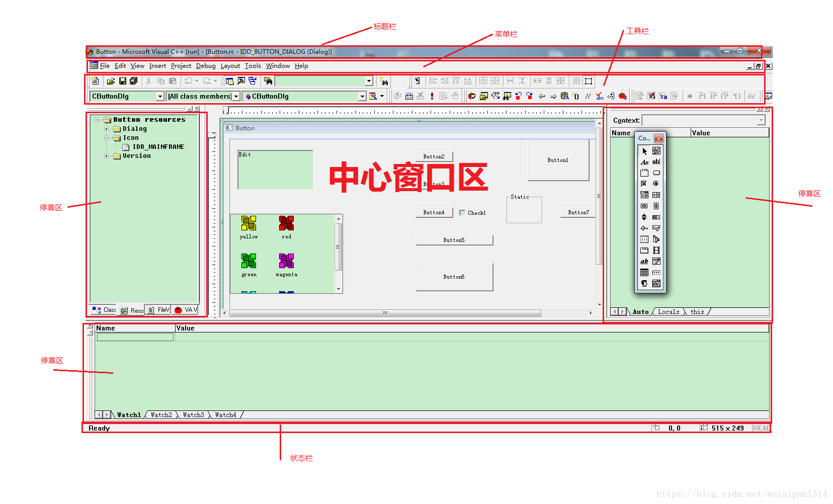
Task: Pick the Horizontal Scroll Bar control tool
Action: point(644,206)
